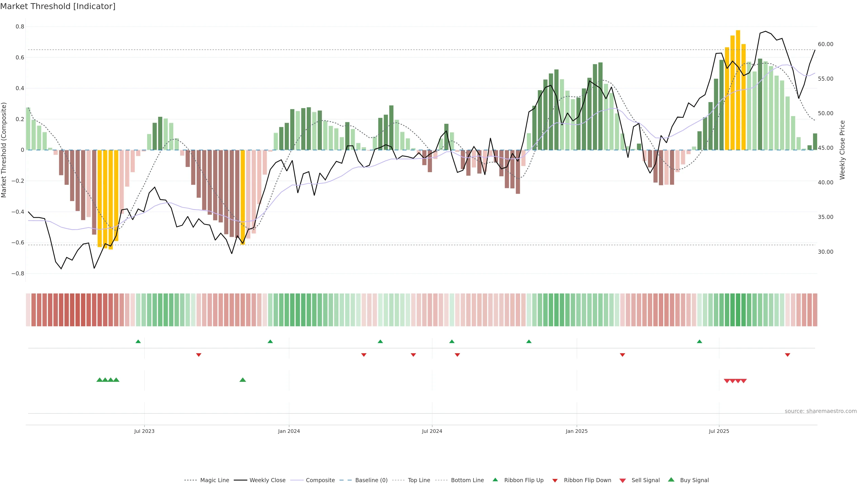Click the Ribbon Flip Up marker just after Jul 2024
This screenshot has height=488, width=868.
coord(452,342)
